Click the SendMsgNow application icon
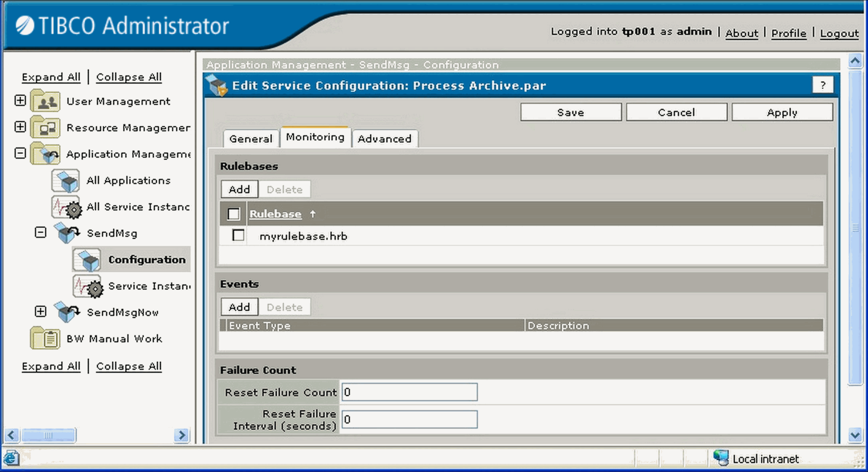 [x=67, y=312]
